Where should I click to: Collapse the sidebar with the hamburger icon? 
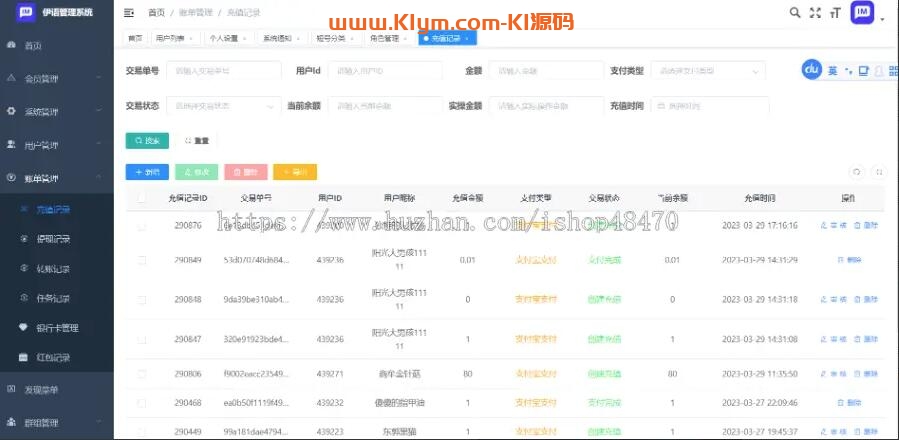pyautogui.click(x=129, y=13)
